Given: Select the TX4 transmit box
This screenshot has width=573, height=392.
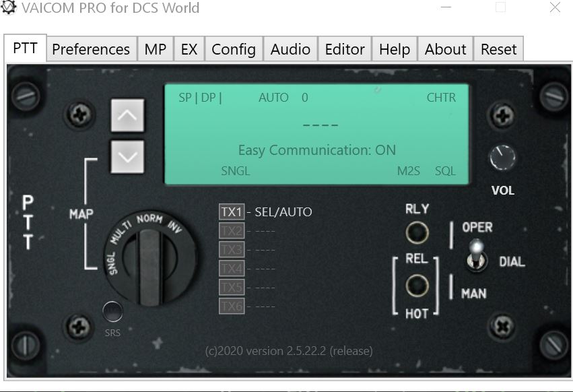Looking at the screenshot, I should 232,269.
